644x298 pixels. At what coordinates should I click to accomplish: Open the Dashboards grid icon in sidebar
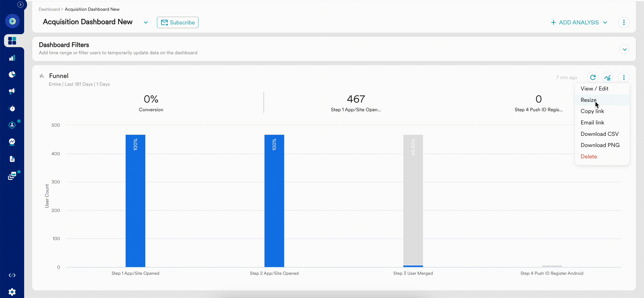(12, 40)
